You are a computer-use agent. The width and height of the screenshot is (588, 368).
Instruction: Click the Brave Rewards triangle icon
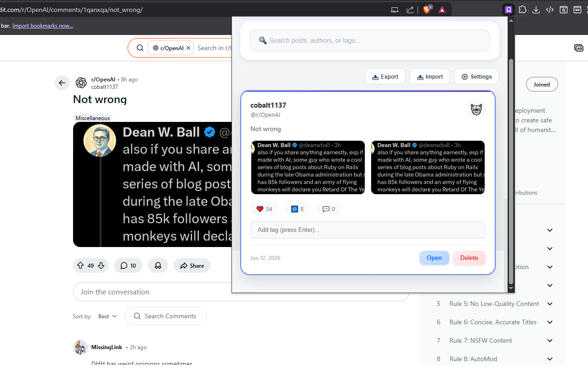[442, 10]
